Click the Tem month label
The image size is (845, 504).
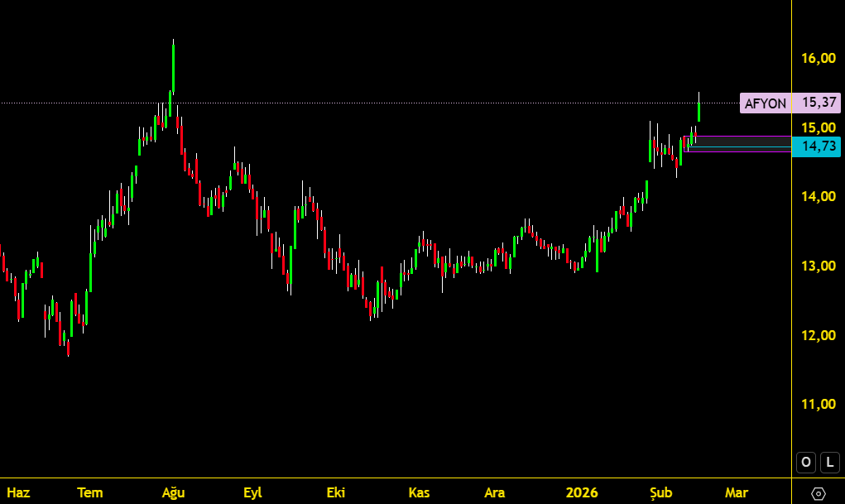[x=90, y=492]
